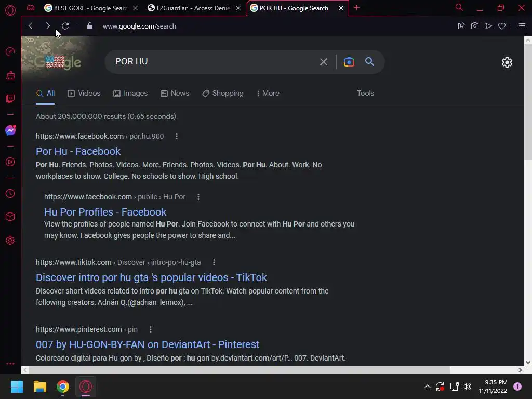Open the clock showing 9:35 PM
This screenshot has height=399, width=532.
493,387
